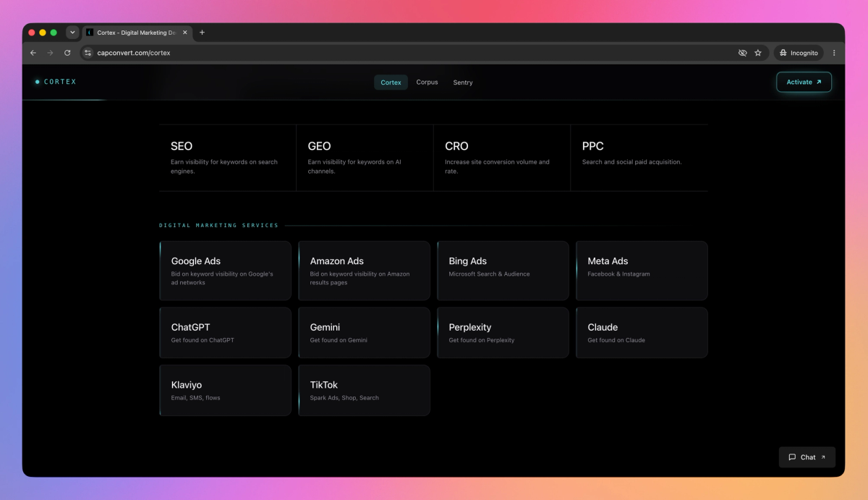868x500 pixels.
Task: Open the Klaviyo service card
Action: click(x=225, y=391)
